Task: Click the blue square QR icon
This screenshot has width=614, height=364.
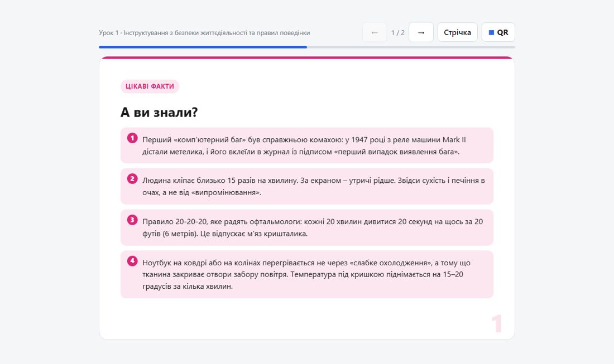Action: (491, 33)
